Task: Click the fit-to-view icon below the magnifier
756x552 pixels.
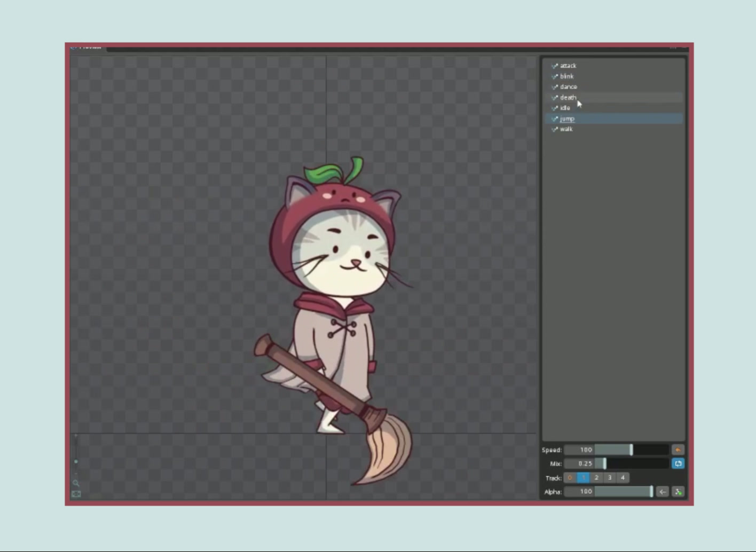Action: [76, 494]
